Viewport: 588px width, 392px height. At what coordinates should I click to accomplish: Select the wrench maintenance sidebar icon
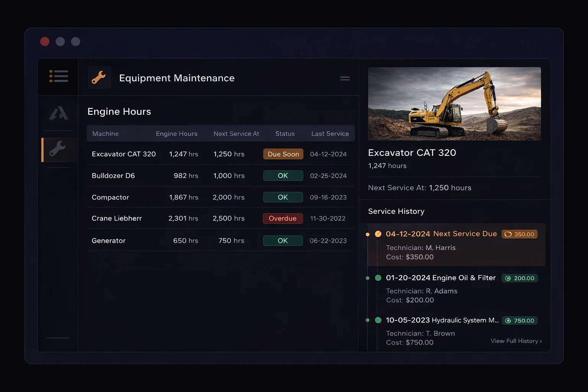coord(58,149)
